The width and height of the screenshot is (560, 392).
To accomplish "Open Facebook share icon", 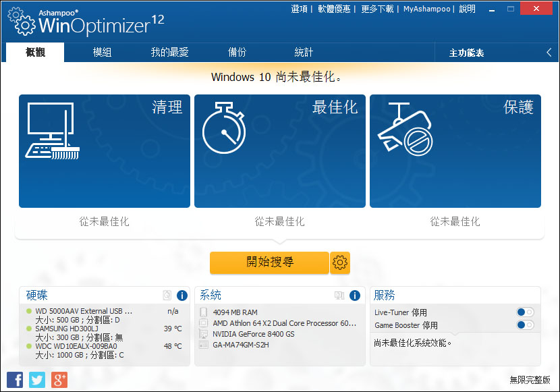I will [15, 379].
